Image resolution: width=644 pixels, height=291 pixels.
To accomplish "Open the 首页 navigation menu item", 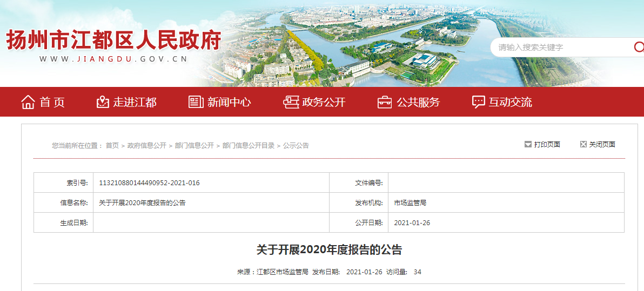I will coord(52,102).
